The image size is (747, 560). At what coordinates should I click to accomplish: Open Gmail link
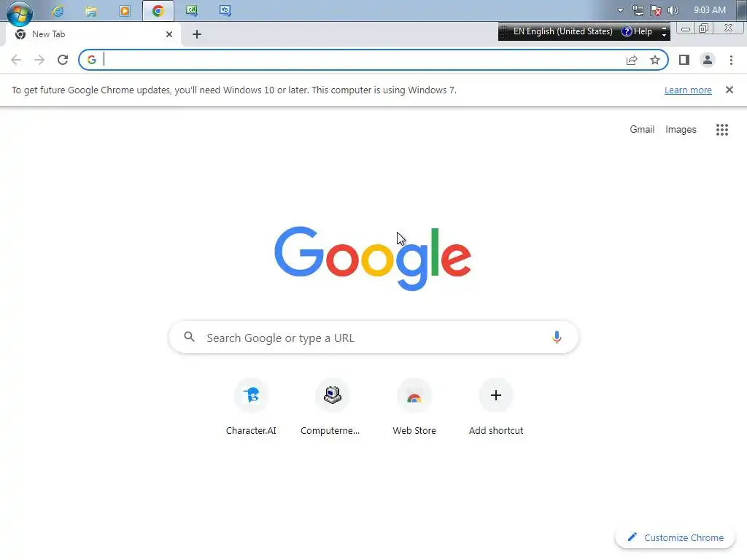642,130
